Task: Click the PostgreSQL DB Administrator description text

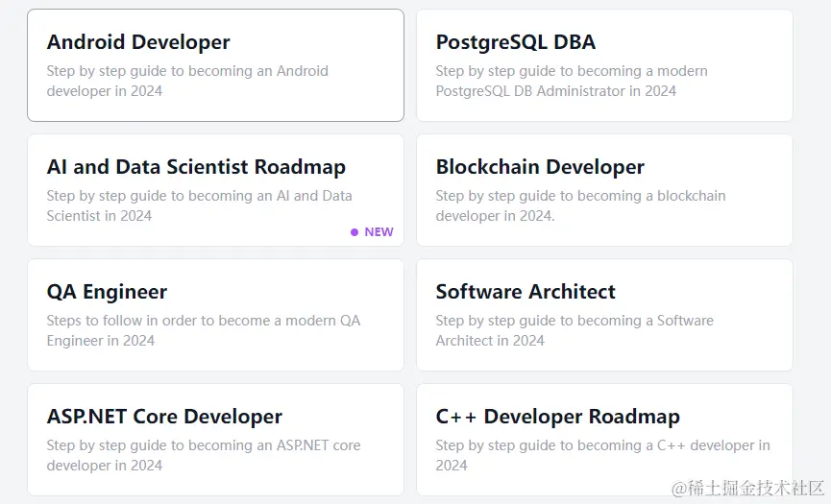Action: (x=572, y=81)
